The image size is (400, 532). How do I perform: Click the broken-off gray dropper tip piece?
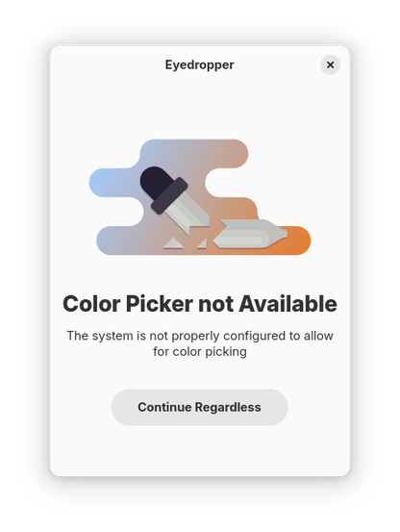tap(250, 234)
